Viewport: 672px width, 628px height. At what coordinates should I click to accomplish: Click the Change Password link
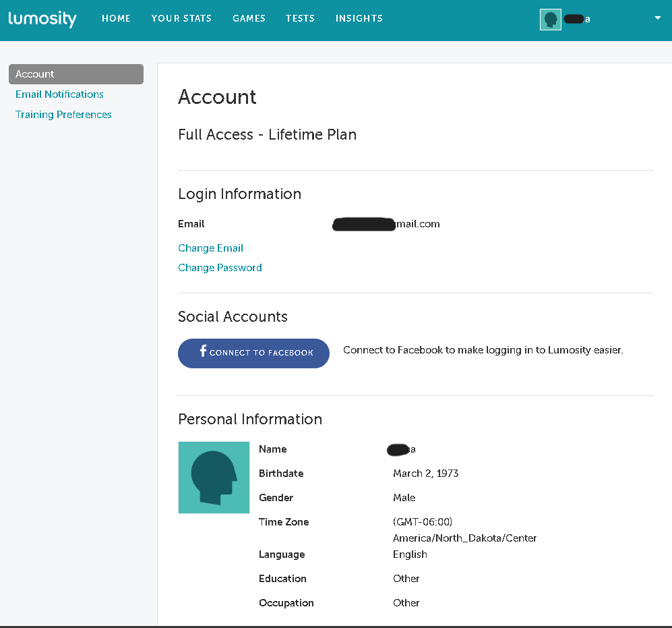tap(220, 268)
